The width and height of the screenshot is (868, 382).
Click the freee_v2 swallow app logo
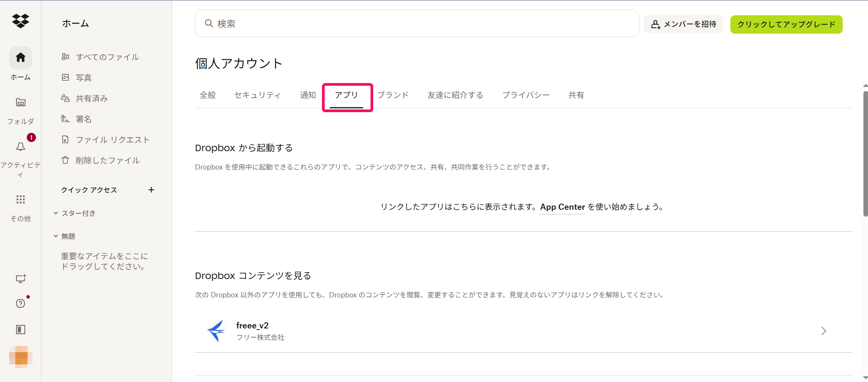(x=216, y=331)
